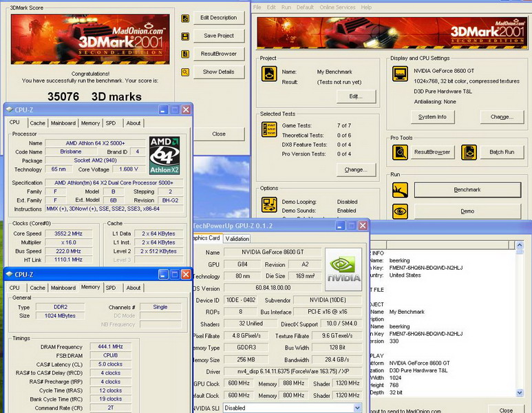The width and height of the screenshot is (532, 413).
Task: Click the Project icon in 3DMark main window
Action: (269, 74)
